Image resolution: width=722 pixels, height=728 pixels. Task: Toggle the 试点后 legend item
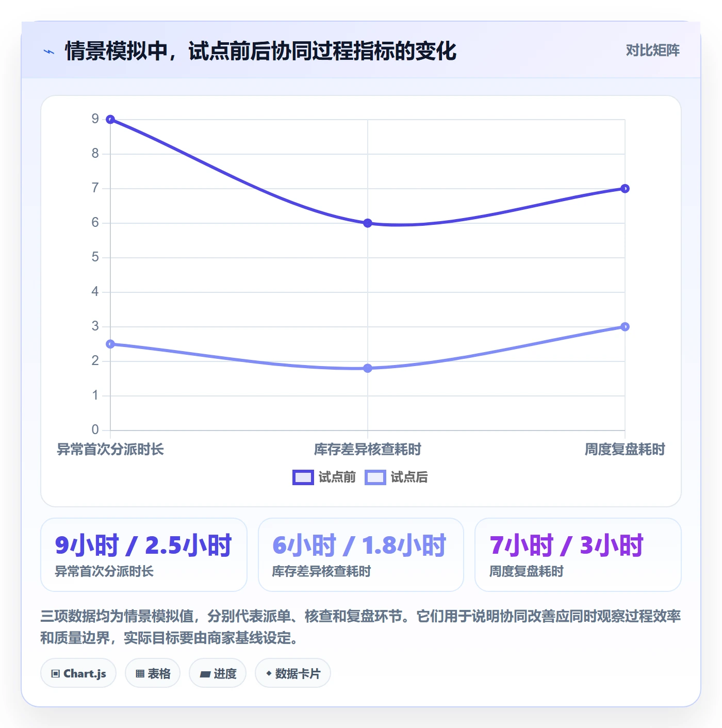[x=397, y=477]
